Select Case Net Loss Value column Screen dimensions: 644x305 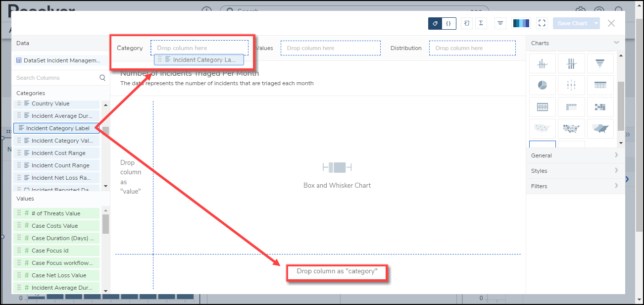[x=56, y=275]
